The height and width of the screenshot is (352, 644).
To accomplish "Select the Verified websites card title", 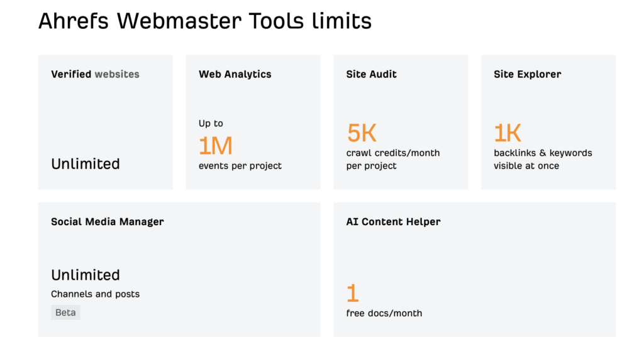I will [x=96, y=74].
